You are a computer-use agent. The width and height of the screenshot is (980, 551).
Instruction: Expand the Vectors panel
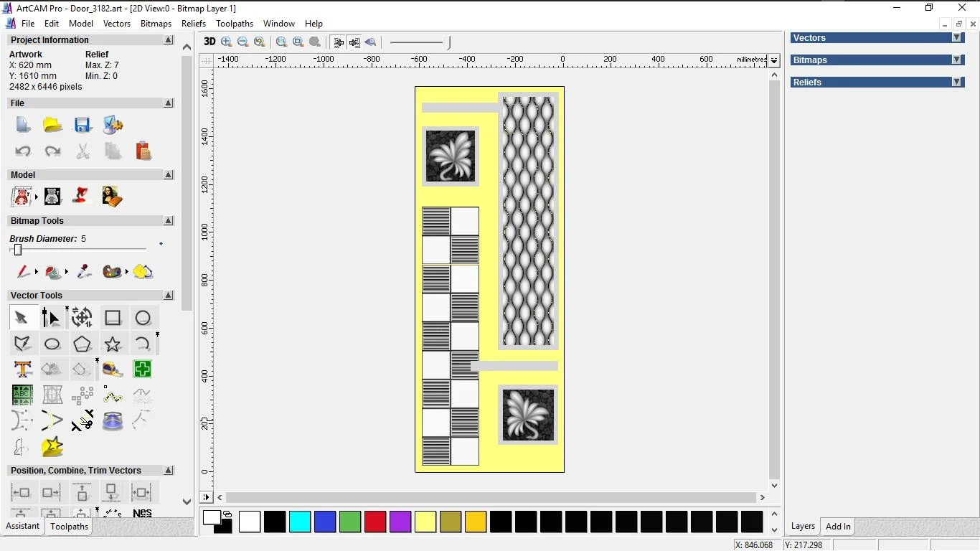click(x=956, y=38)
